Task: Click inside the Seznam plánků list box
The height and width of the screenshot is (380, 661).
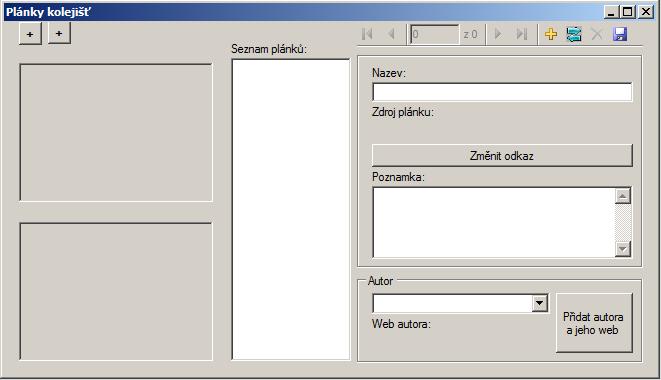Action: [x=290, y=209]
